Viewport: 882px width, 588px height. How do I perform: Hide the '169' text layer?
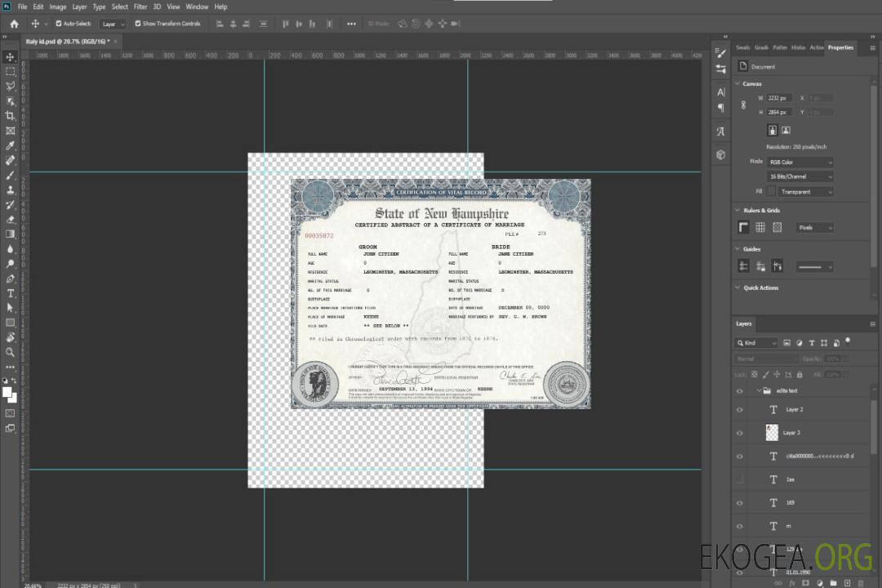pos(740,503)
